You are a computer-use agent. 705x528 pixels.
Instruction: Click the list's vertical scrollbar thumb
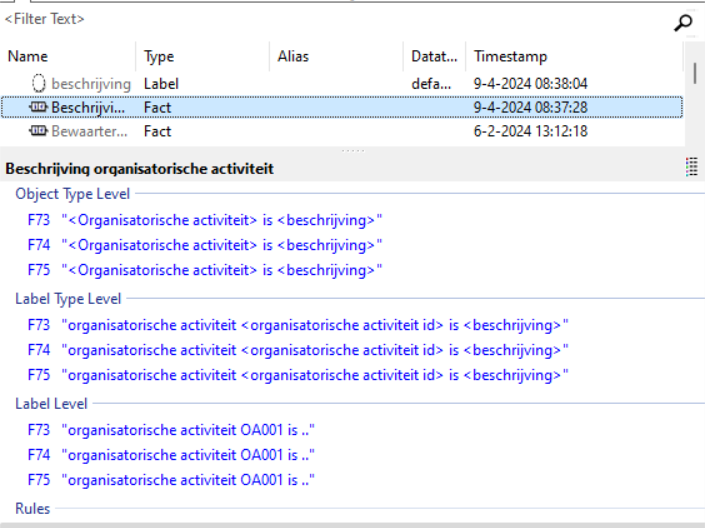695,72
